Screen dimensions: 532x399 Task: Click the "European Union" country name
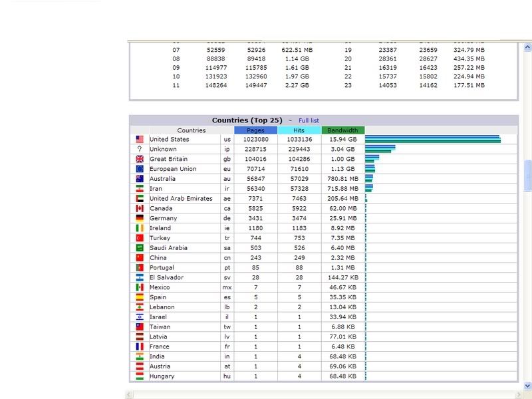coord(173,169)
